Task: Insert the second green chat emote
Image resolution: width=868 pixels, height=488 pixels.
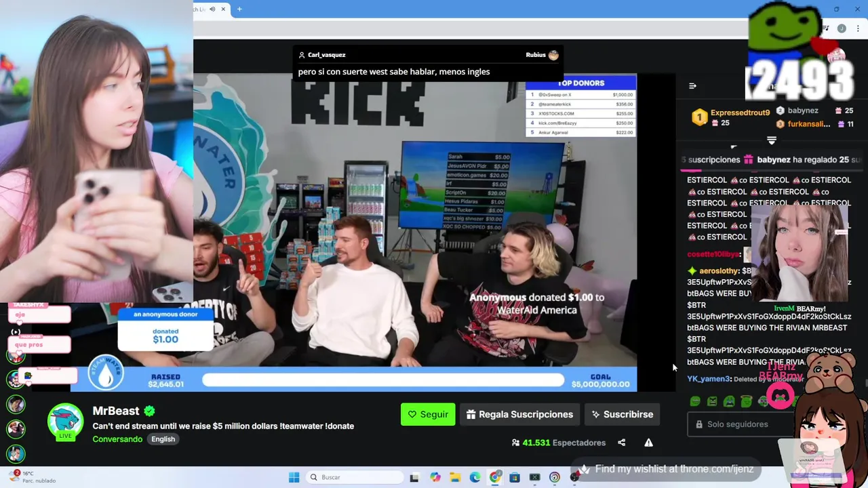Action: point(712,401)
